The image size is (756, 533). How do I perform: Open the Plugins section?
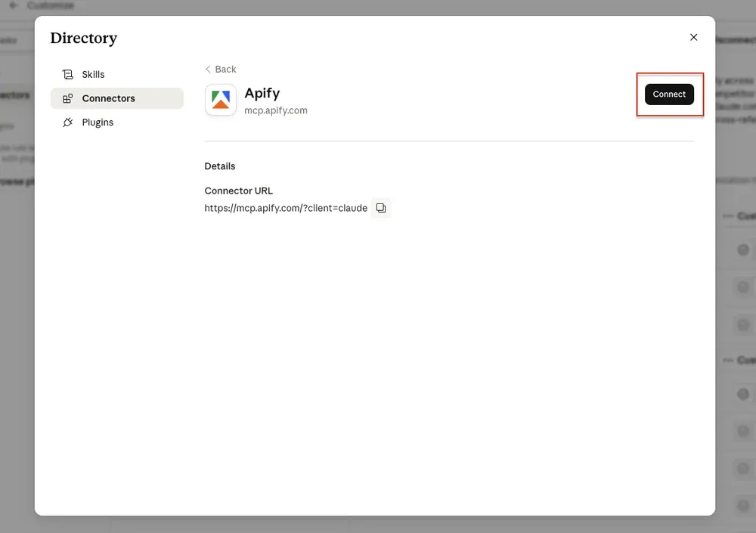(116, 122)
